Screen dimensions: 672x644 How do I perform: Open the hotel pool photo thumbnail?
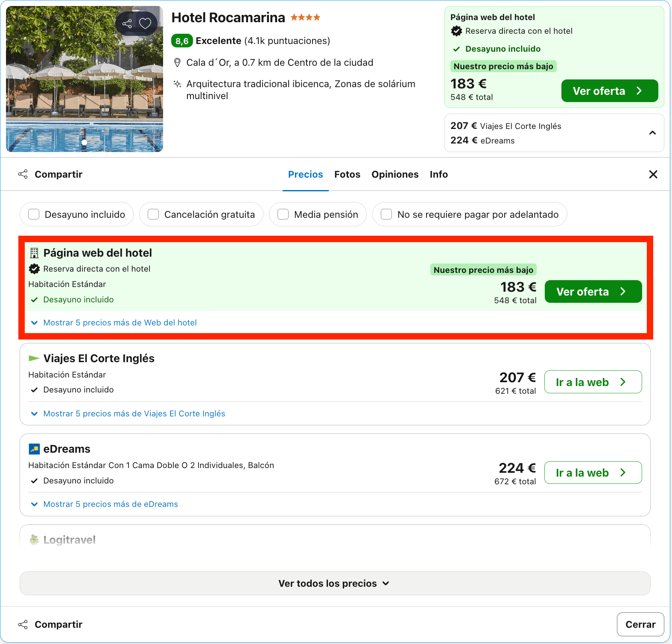(x=85, y=79)
